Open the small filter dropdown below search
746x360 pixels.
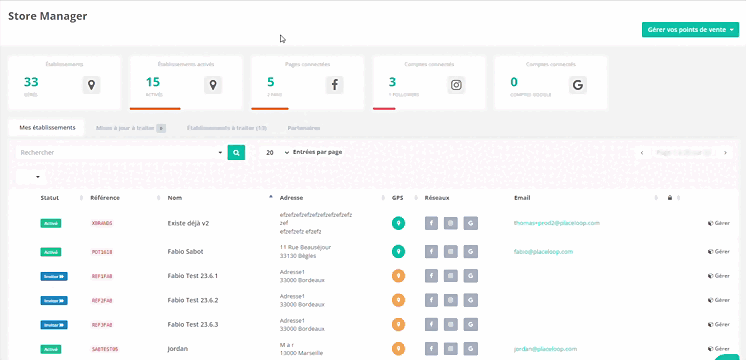[x=31, y=177]
